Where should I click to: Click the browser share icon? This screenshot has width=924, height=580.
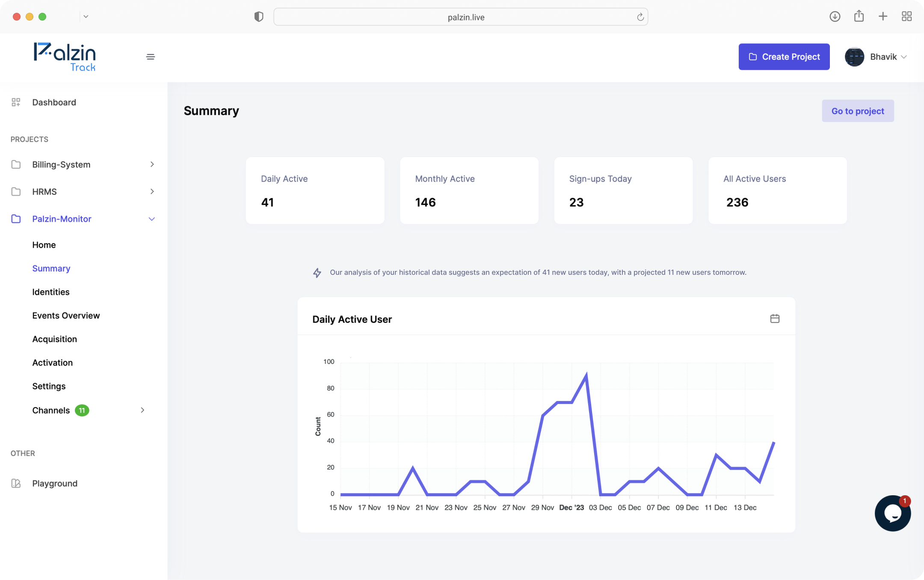coord(859,17)
